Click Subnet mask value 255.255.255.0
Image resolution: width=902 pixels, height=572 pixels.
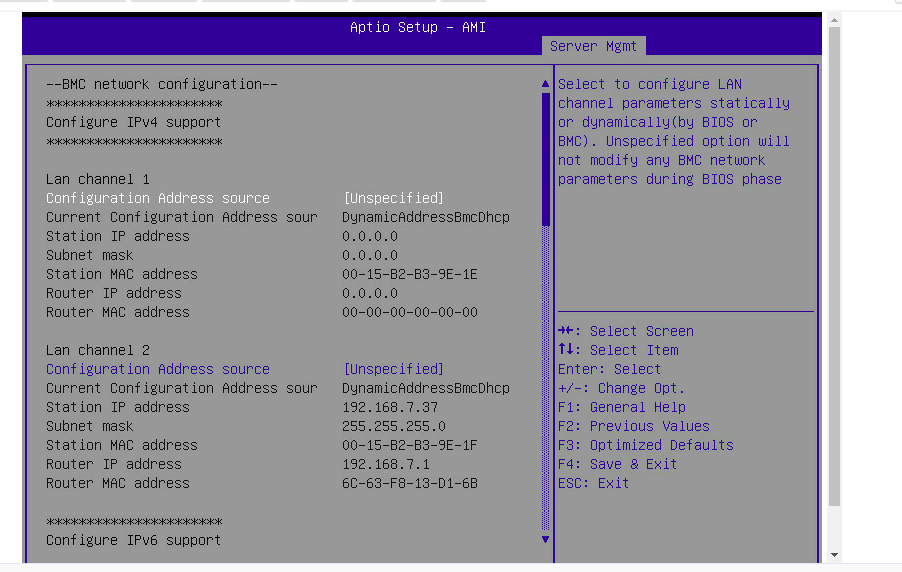393,426
